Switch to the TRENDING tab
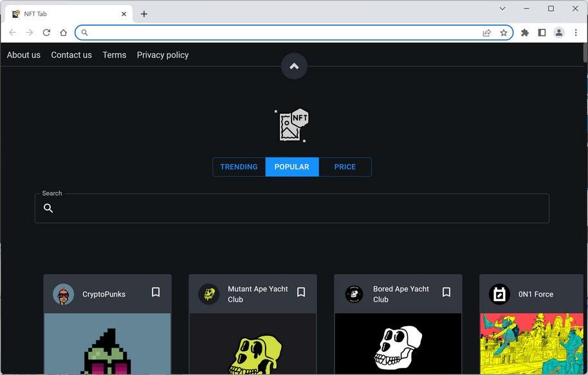 pyautogui.click(x=239, y=167)
